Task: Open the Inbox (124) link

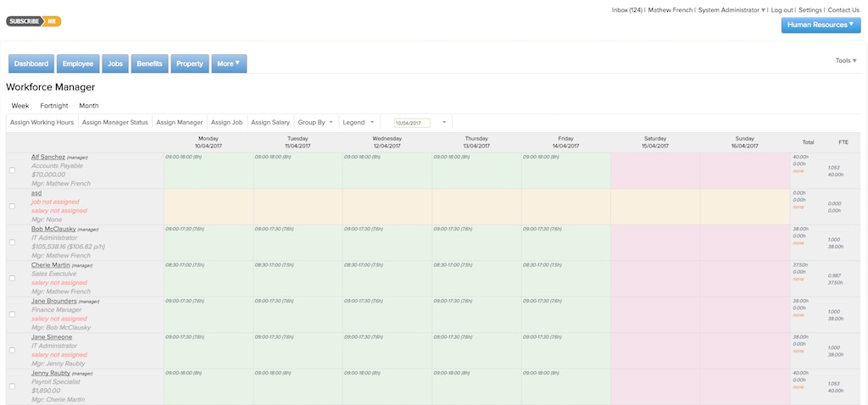Action: 626,10
